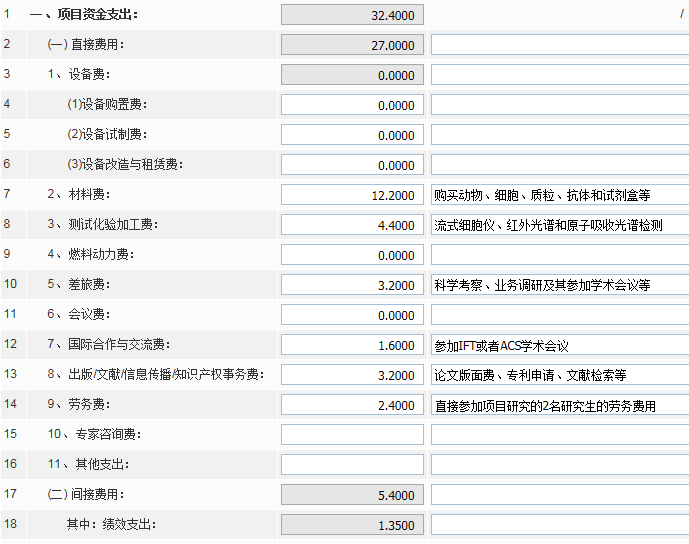Screen dimensions: 689x544
Task: Click the label (3)设备改造与租赁费
Action: click(x=125, y=164)
